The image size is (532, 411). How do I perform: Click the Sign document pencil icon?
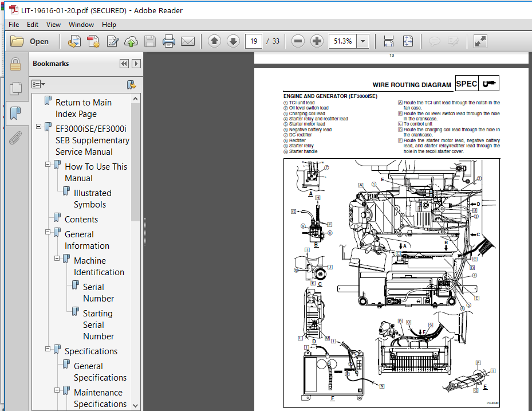[x=112, y=41]
